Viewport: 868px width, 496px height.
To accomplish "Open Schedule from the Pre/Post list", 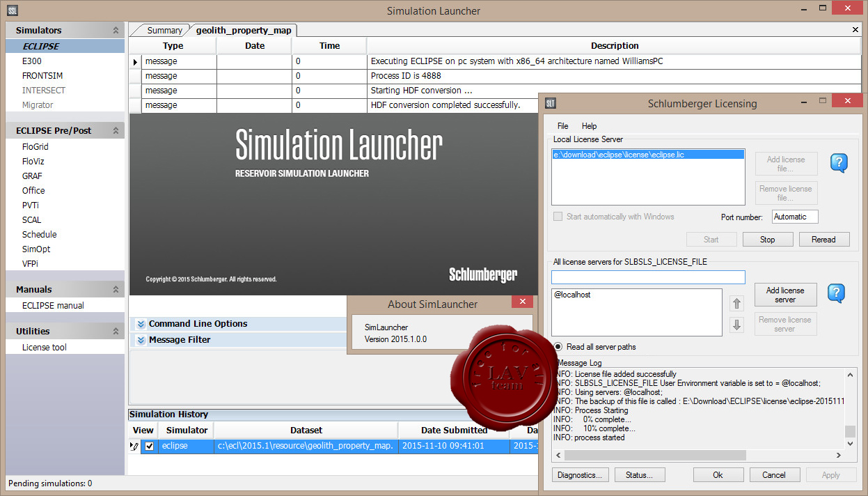I will click(x=40, y=235).
